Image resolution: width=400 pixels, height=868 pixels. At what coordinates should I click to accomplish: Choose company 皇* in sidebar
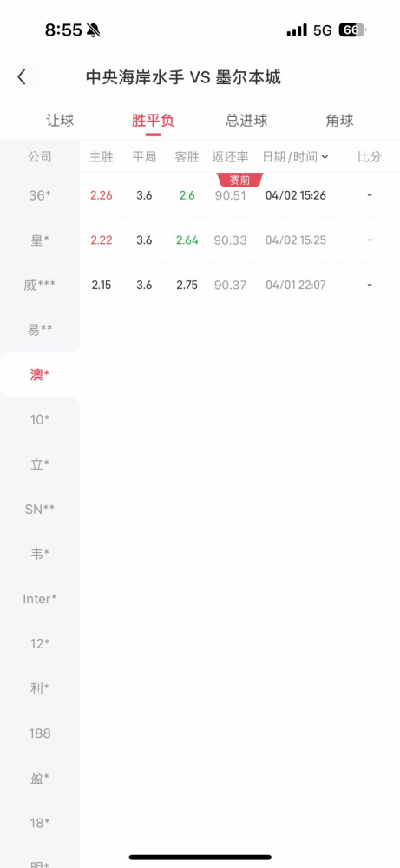(x=40, y=240)
